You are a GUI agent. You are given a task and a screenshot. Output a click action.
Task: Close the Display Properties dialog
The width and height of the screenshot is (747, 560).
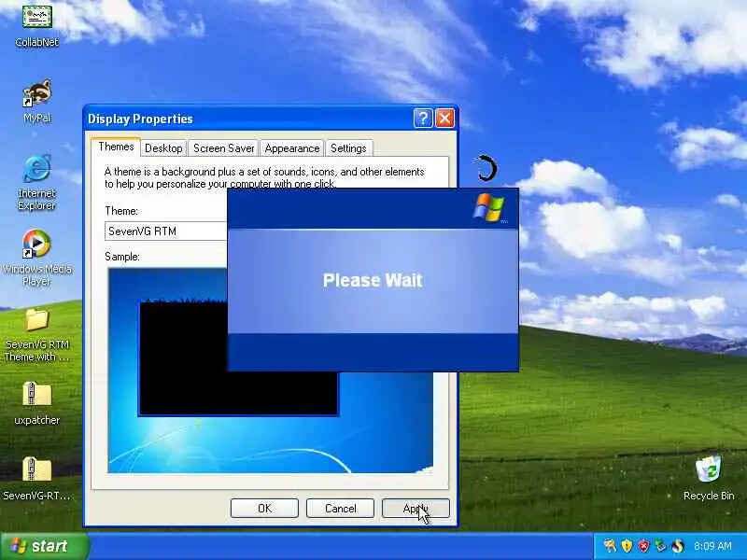pyautogui.click(x=445, y=119)
